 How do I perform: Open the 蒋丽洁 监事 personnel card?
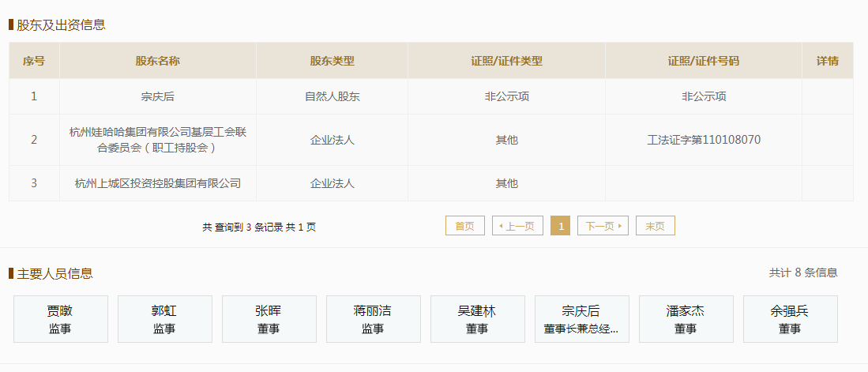pyautogui.click(x=374, y=319)
